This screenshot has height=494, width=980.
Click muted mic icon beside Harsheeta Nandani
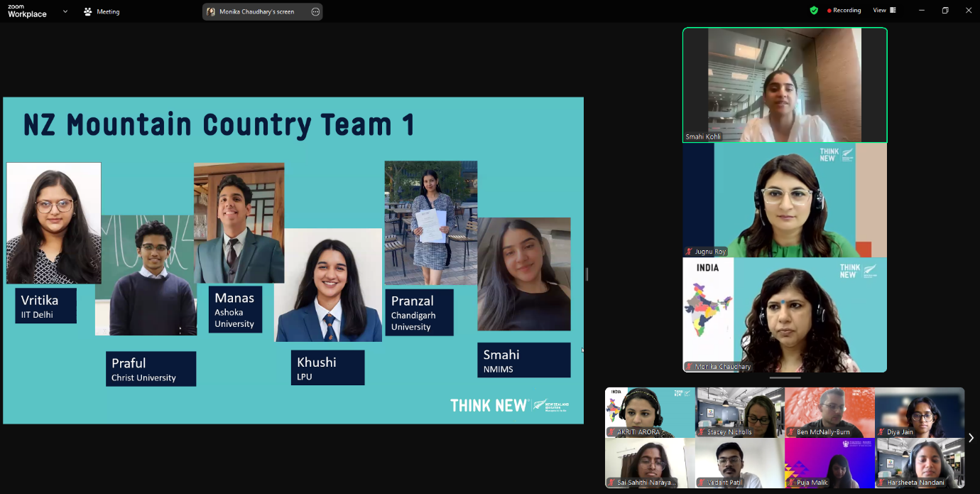click(881, 483)
